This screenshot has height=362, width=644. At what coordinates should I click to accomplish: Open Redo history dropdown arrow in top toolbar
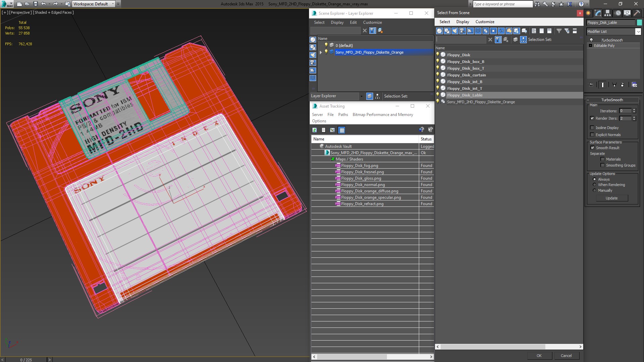[x=61, y=4]
